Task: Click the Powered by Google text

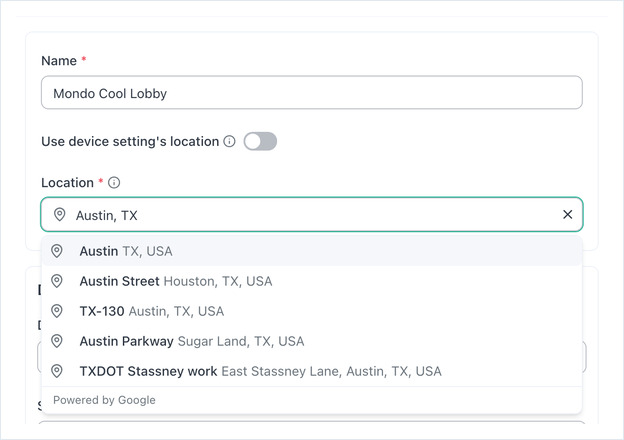Action: [x=104, y=400]
